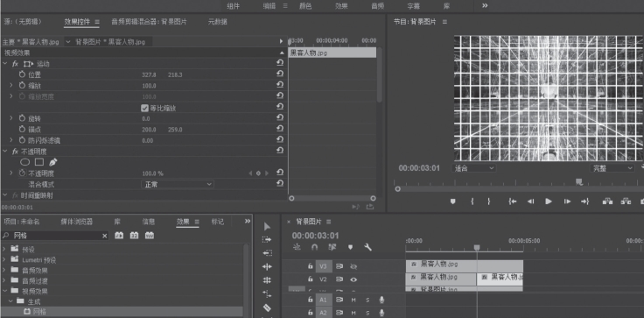Open the 媒体浏览器 panel tab
Screen dimensions: 644x318
click(77, 222)
